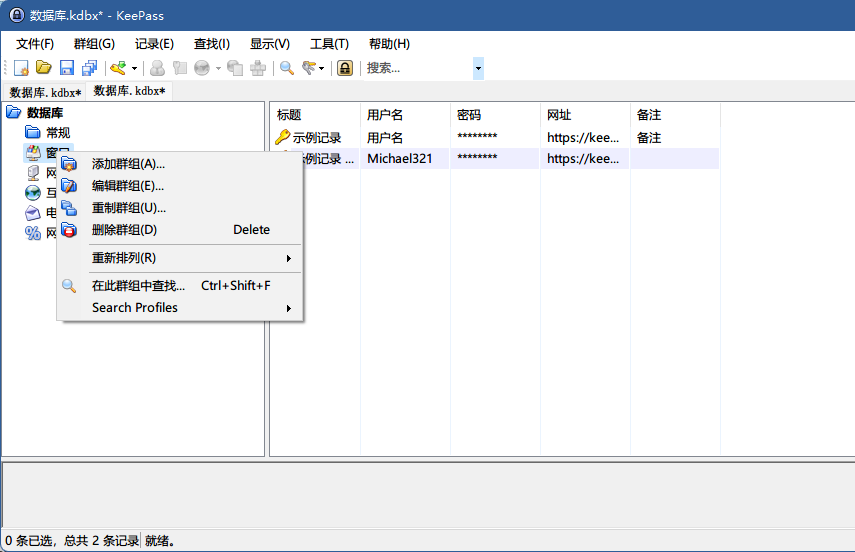Click the folder icon of 数据库 root
855x552 pixels.
[14, 112]
